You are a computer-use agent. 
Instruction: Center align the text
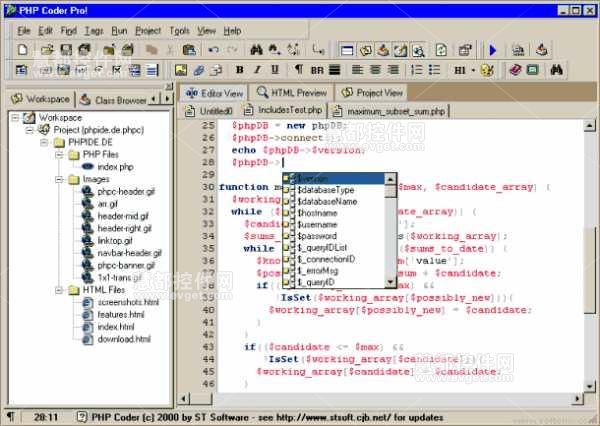(x=375, y=70)
